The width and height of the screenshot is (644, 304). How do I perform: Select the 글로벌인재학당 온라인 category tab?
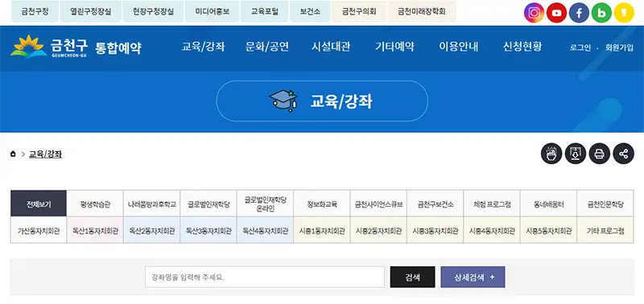pyautogui.click(x=266, y=203)
